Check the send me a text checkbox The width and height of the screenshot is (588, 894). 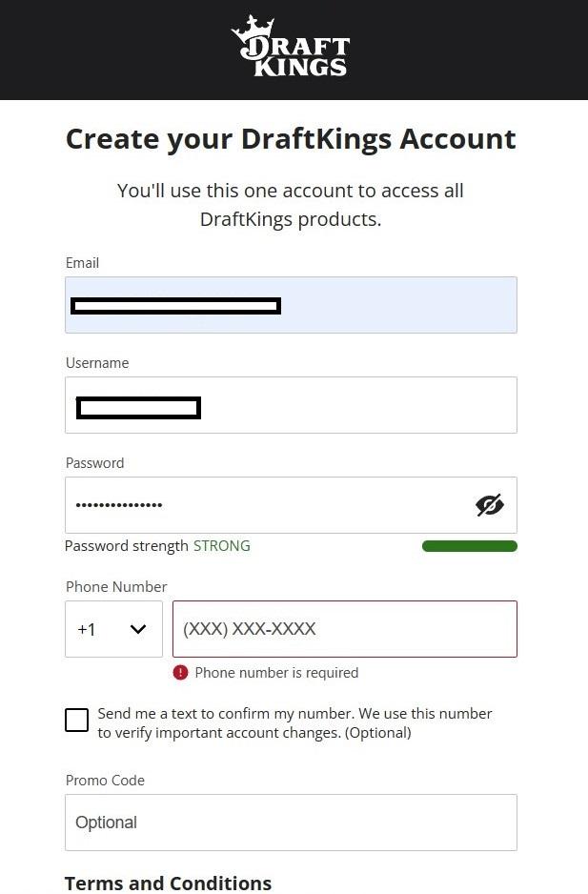[x=76, y=720]
